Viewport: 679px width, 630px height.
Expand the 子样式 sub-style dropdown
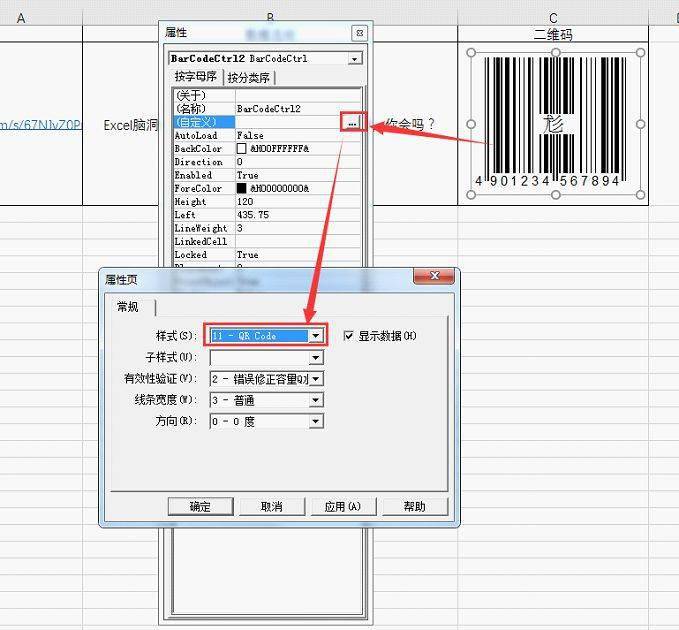pyautogui.click(x=315, y=358)
